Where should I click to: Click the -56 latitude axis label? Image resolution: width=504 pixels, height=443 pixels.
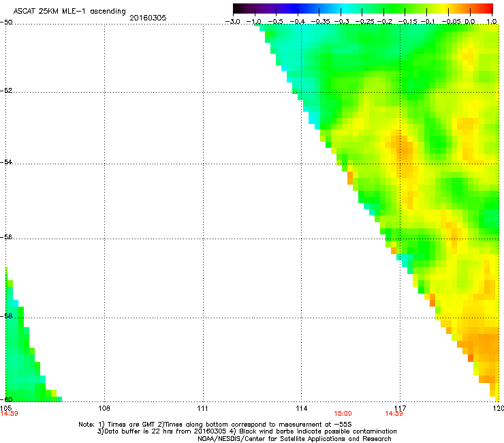coord(6,237)
